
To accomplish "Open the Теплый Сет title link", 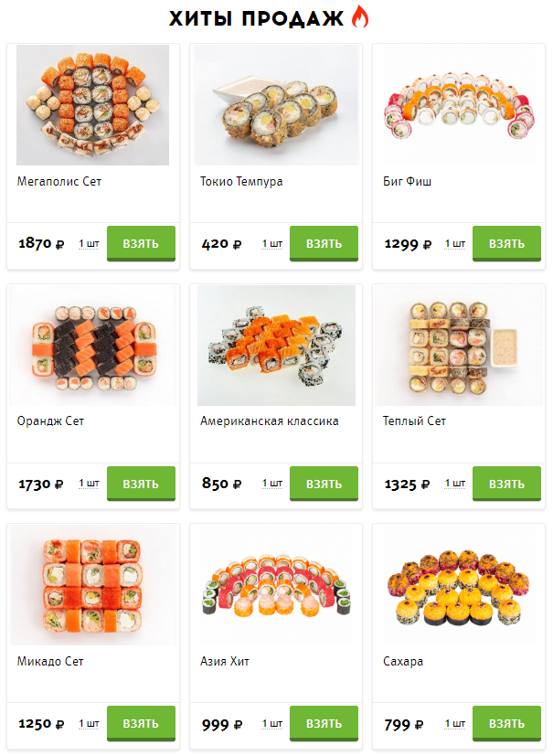I will click(x=414, y=421).
